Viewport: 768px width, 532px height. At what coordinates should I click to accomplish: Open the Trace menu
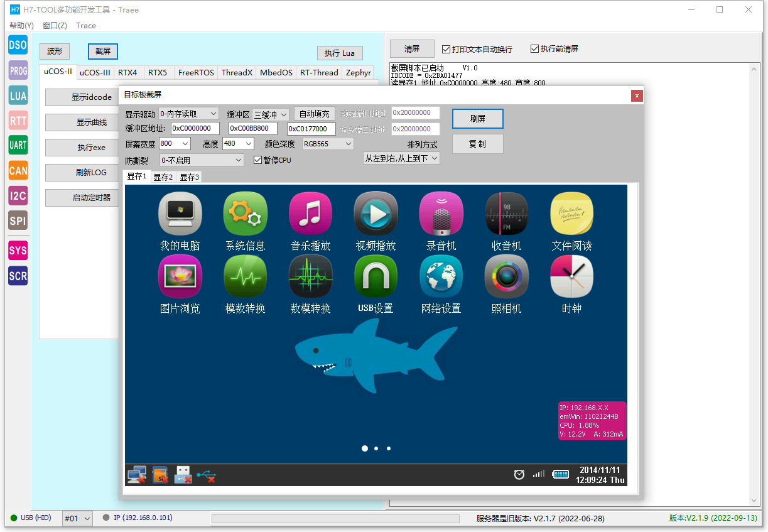click(86, 26)
